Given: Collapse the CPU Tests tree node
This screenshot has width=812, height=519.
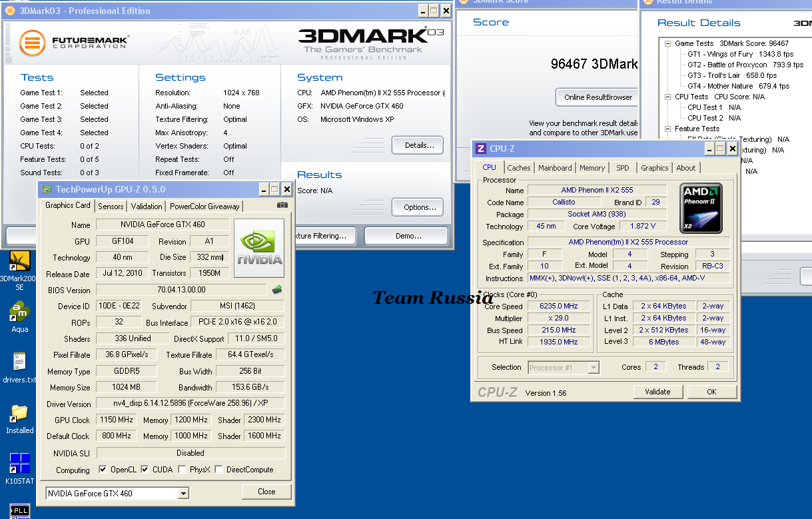Looking at the screenshot, I should 667,97.
